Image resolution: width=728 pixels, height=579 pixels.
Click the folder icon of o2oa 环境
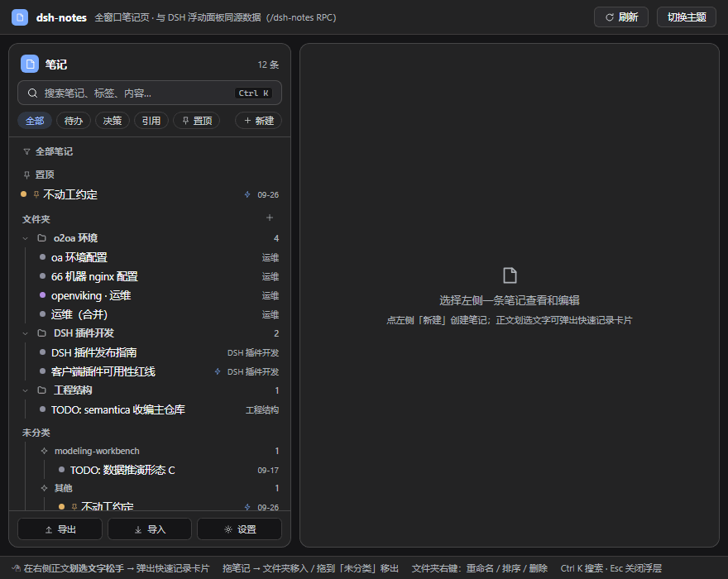pyautogui.click(x=42, y=238)
